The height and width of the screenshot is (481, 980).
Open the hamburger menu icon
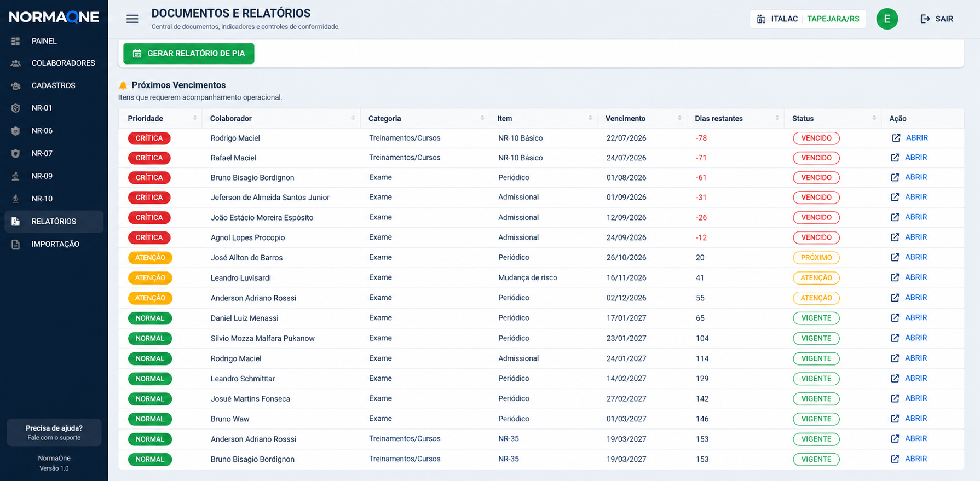pos(132,19)
